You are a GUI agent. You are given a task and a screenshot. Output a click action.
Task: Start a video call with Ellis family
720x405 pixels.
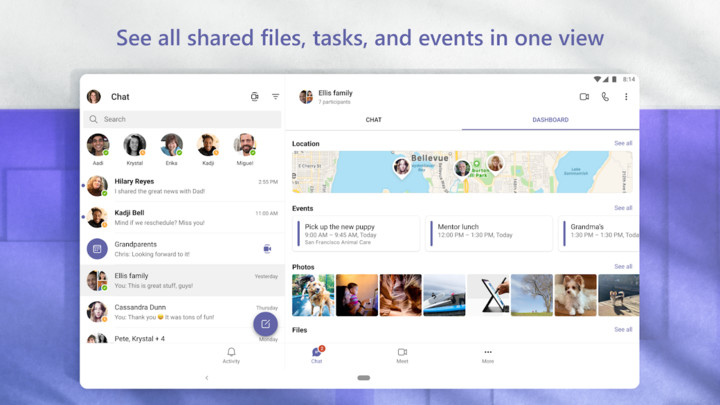point(584,97)
